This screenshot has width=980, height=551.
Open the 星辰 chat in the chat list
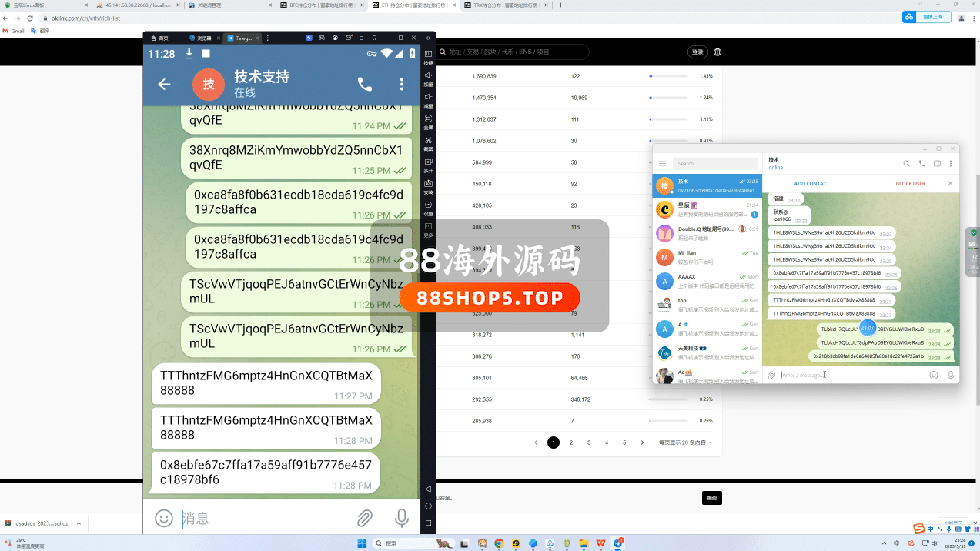pyautogui.click(x=707, y=209)
